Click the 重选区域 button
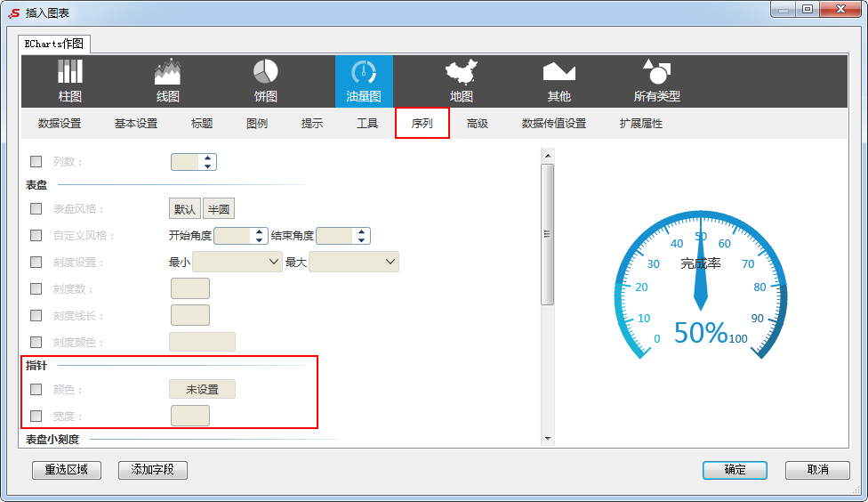Image resolution: width=868 pixels, height=502 pixels. (67, 470)
